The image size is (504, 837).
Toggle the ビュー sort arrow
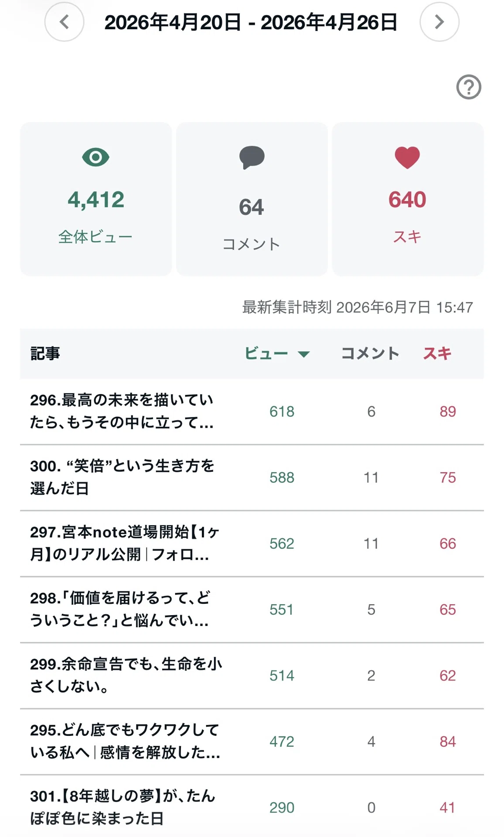(303, 354)
